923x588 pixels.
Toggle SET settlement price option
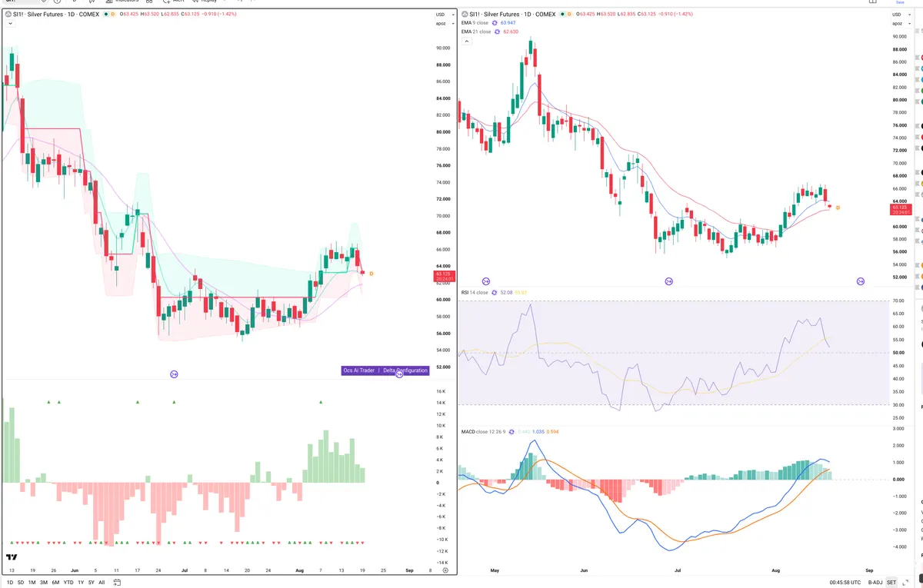pyautogui.click(x=891, y=583)
